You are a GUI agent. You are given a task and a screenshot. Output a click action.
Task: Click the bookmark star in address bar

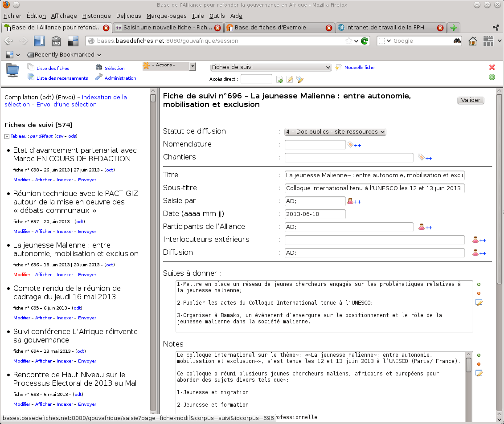pyautogui.click(x=349, y=41)
